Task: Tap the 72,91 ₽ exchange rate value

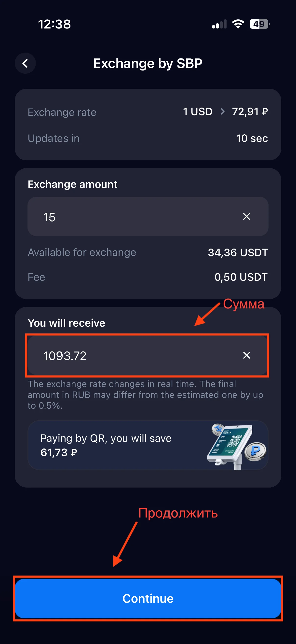Action: [x=250, y=112]
